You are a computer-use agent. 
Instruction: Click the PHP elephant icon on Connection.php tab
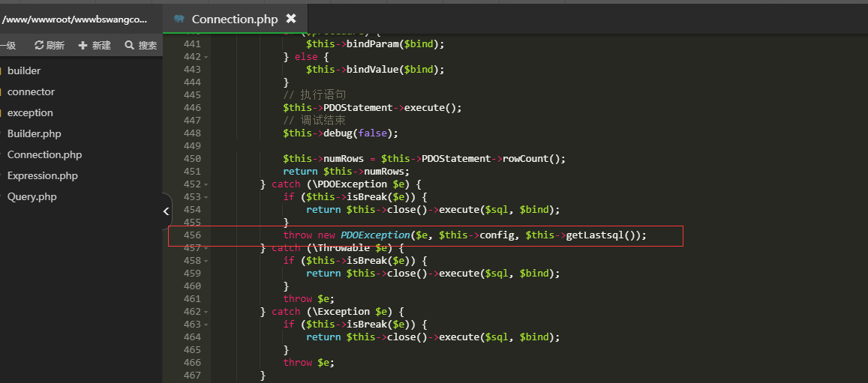pyautogui.click(x=179, y=19)
